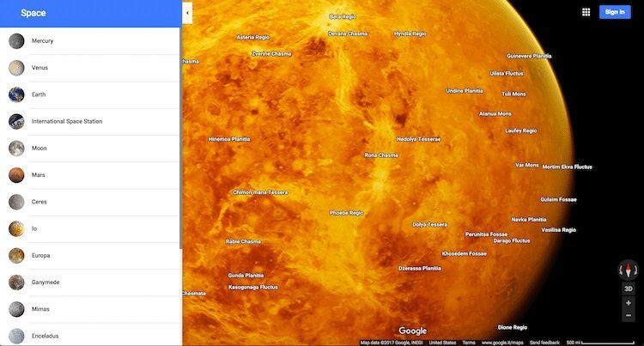Click the Rona Chasma label

(381, 155)
